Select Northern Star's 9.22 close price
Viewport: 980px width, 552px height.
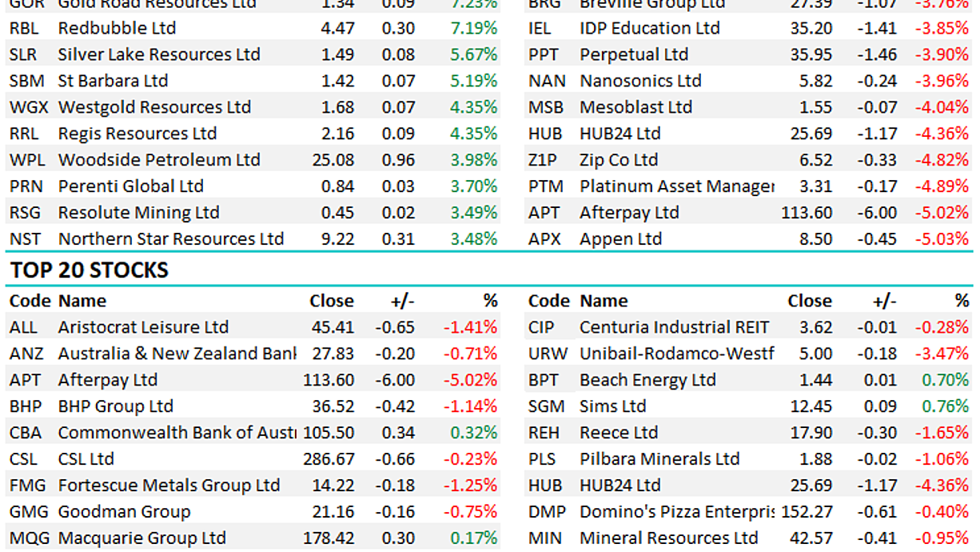pos(337,239)
